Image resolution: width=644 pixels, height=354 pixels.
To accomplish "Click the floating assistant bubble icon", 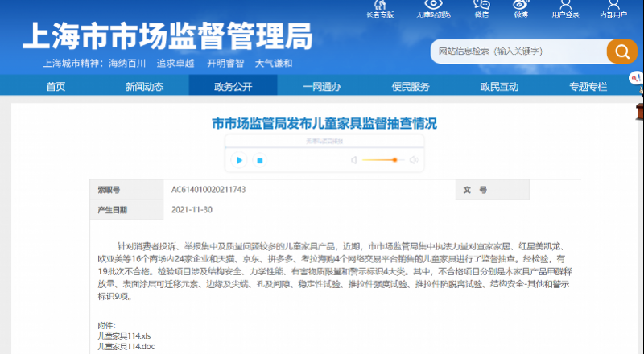I will 636,77.
